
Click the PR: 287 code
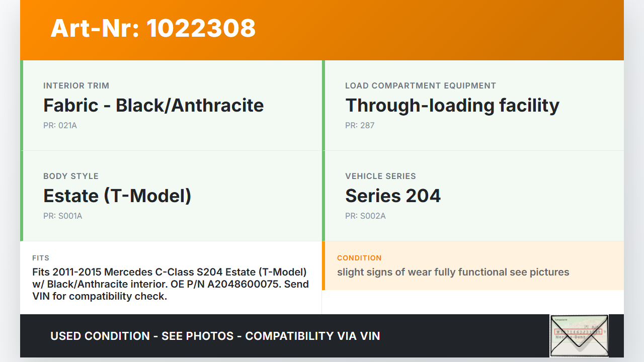[360, 125]
